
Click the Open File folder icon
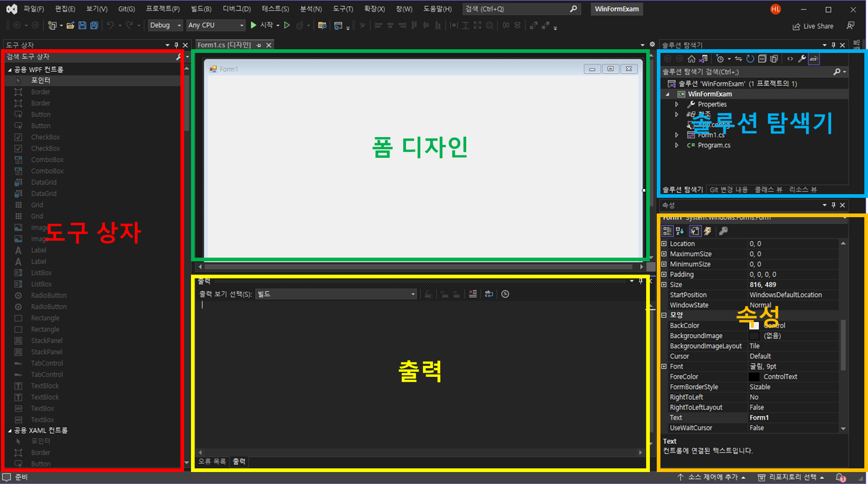(x=70, y=25)
